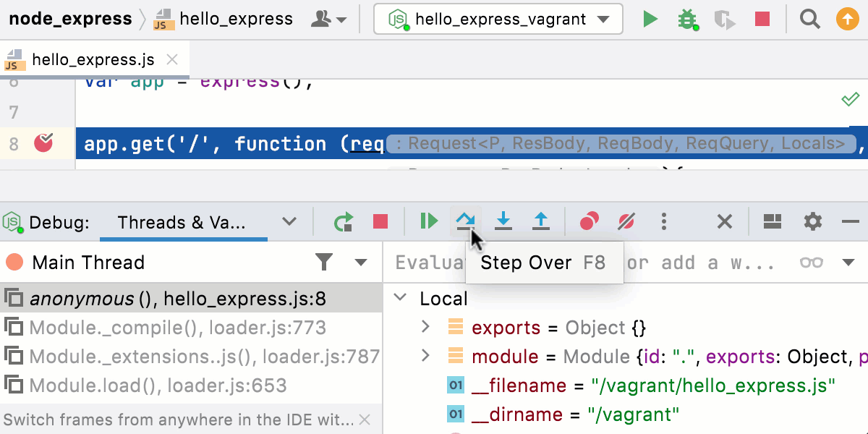This screenshot has height=434, width=868.
Task: Select the Step Into icon
Action: coord(503,222)
